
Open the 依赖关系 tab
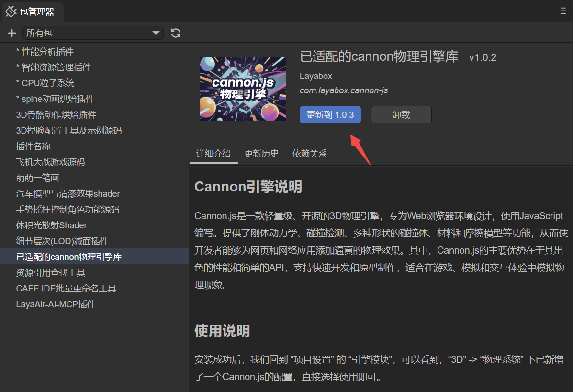click(x=309, y=154)
